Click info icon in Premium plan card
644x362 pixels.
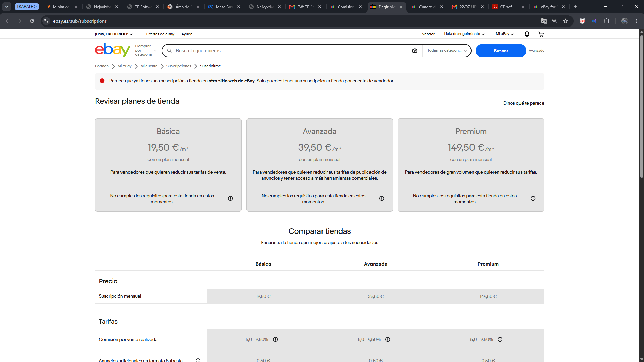coord(533,199)
